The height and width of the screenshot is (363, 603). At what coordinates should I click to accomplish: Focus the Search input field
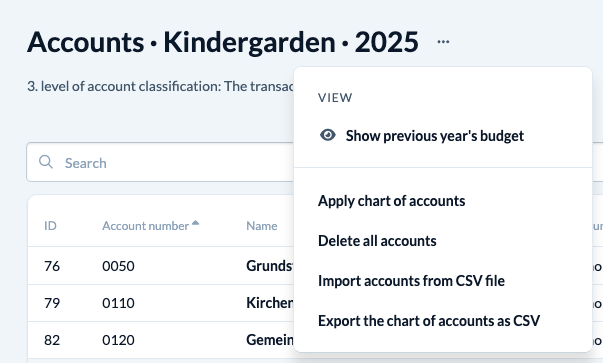point(160,162)
